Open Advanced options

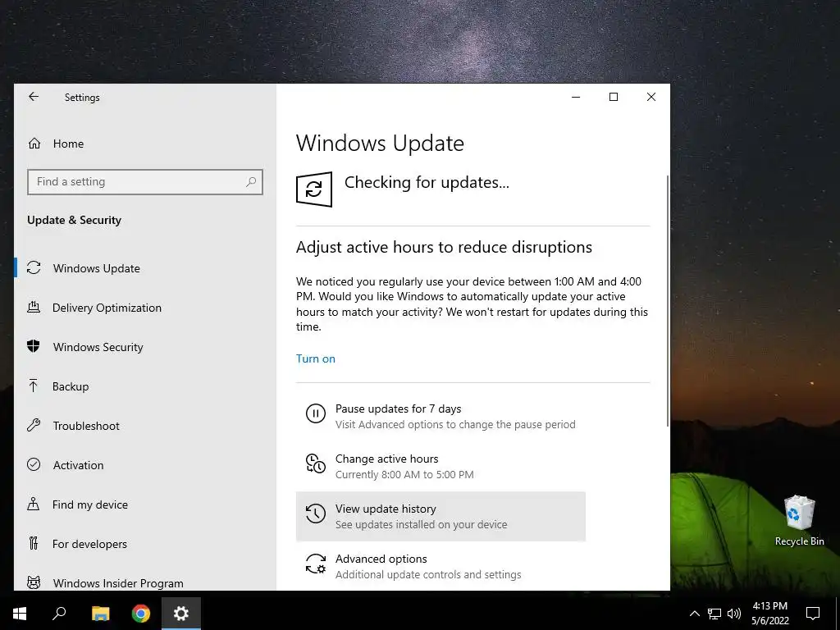pyautogui.click(x=441, y=566)
